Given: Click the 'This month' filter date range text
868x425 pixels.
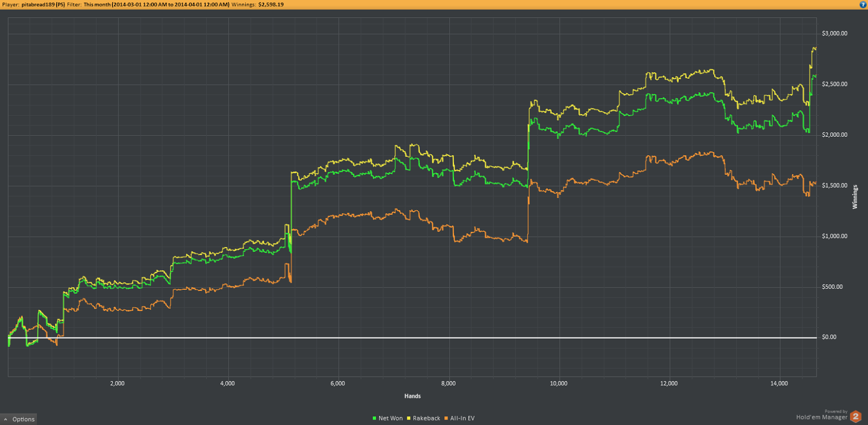Looking at the screenshot, I should coord(156,4).
